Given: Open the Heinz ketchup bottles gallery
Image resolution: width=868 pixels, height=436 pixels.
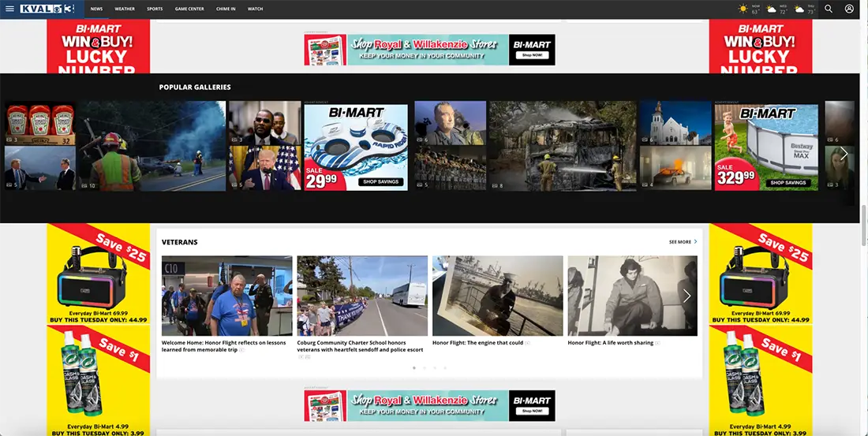Looking at the screenshot, I should coord(40,122).
